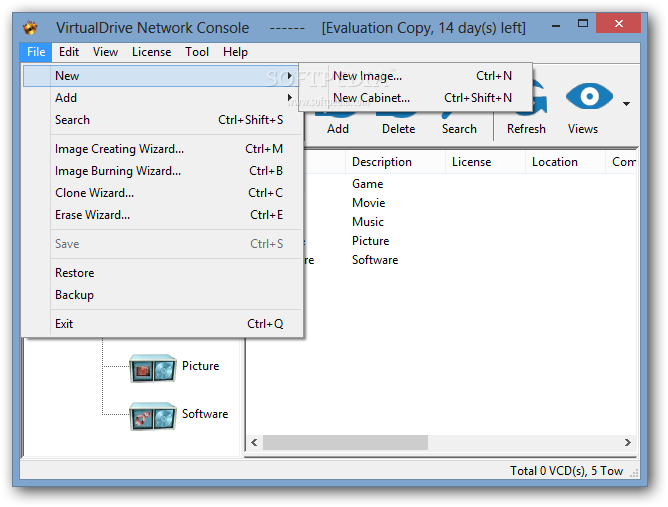Close the VirtualDrive Network Console window
This screenshot has height=507, width=668.
click(x=619, y=23)
